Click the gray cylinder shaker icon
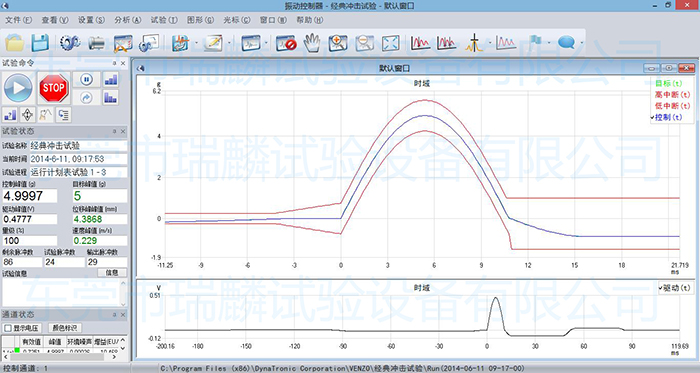 point(96,43)
